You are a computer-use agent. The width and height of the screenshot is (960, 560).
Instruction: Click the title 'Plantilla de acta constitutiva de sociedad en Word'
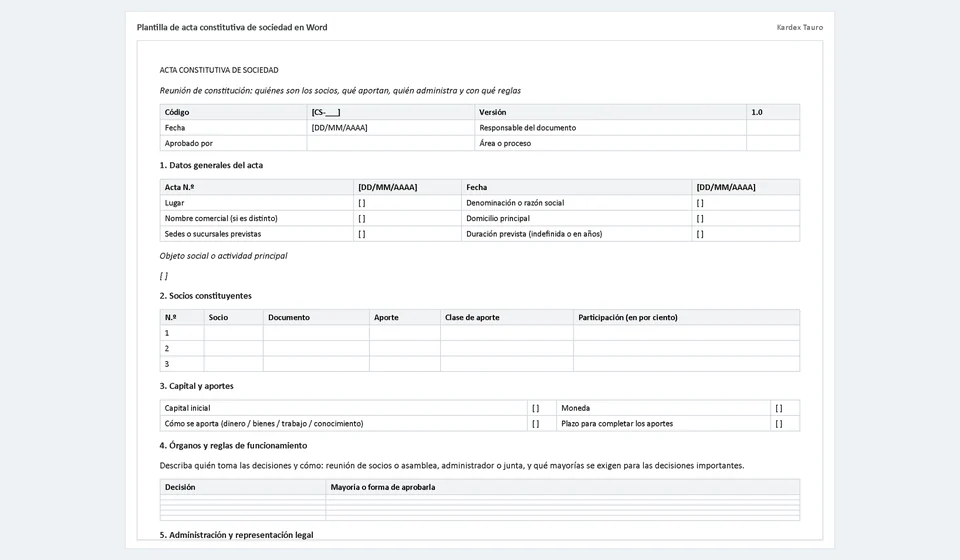tap(232, 28)
